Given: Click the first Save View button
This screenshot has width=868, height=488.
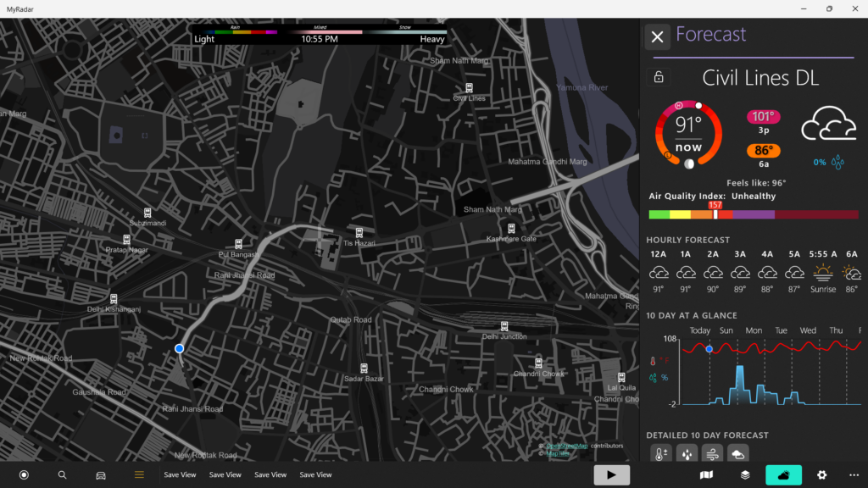Looking at the screenshot, I should pos(180,474).
